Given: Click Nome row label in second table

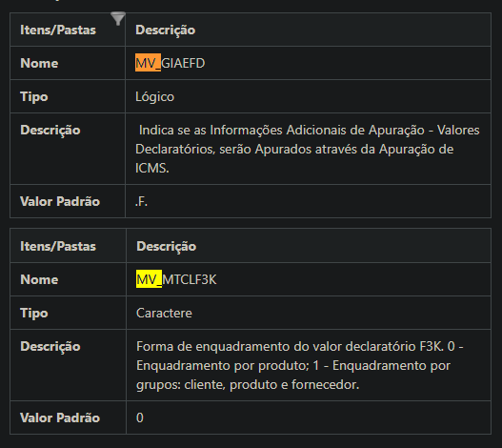Looking at the screenshot, I should pos(39,279).
